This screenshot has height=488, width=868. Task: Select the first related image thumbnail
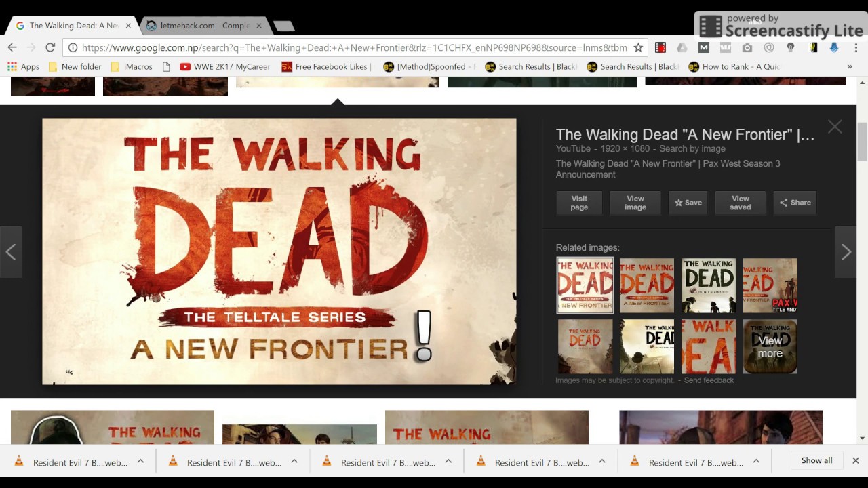pos(585,285)
